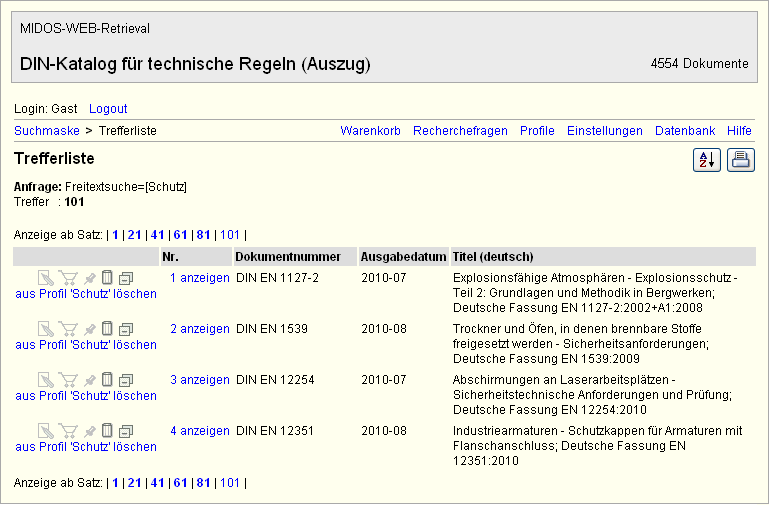This screenshot has height=505, width=769.
Task: Add DIN EN 12254 to shopping cart
Action: point(68,380)
